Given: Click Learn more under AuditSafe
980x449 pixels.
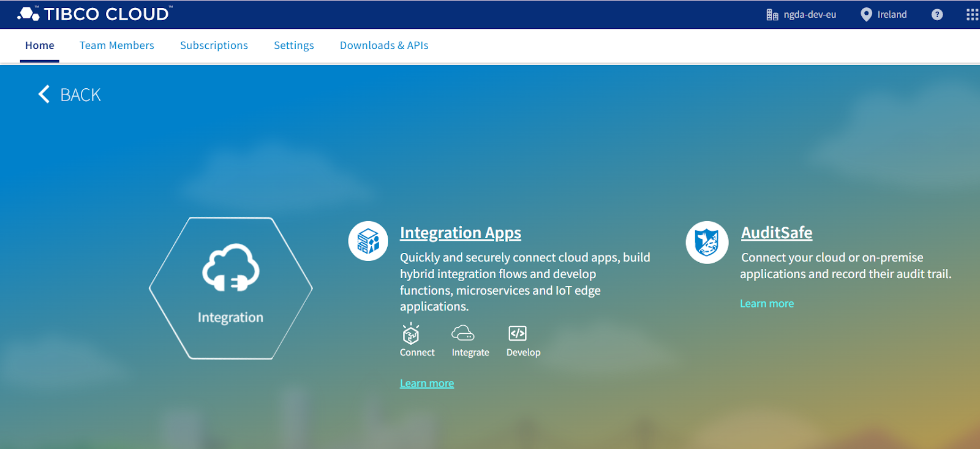Looking at the screenshot, I should [x=767, y=303].
